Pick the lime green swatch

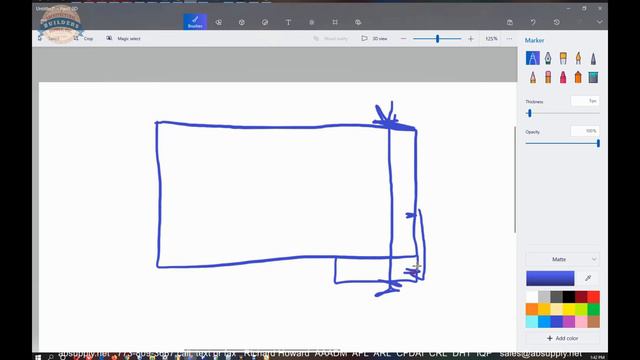(x=581, y=309)
